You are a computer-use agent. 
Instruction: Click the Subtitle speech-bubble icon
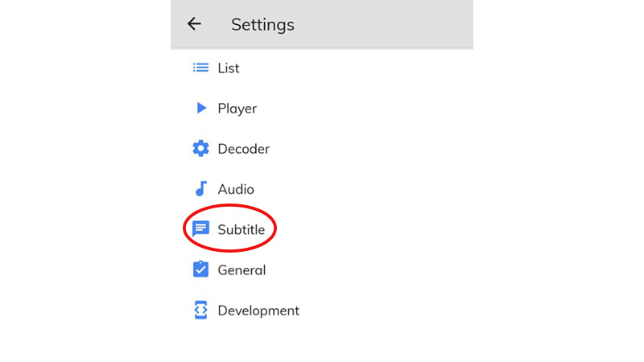tap(200, 229)
